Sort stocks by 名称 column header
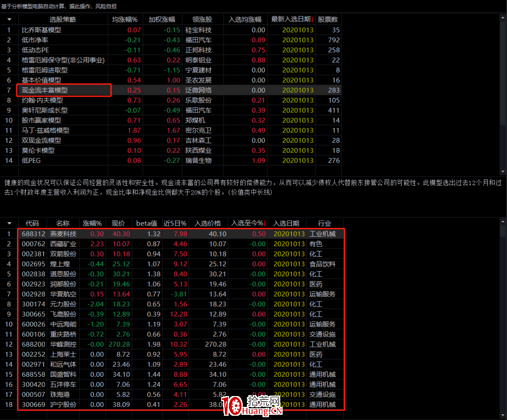507x420 pixels. click(x=63, y=223)
